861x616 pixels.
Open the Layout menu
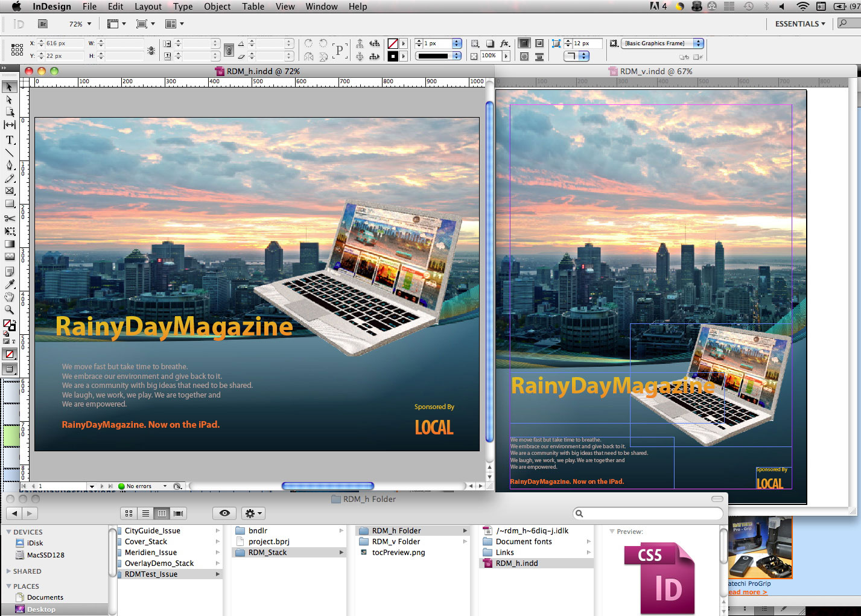148,6
